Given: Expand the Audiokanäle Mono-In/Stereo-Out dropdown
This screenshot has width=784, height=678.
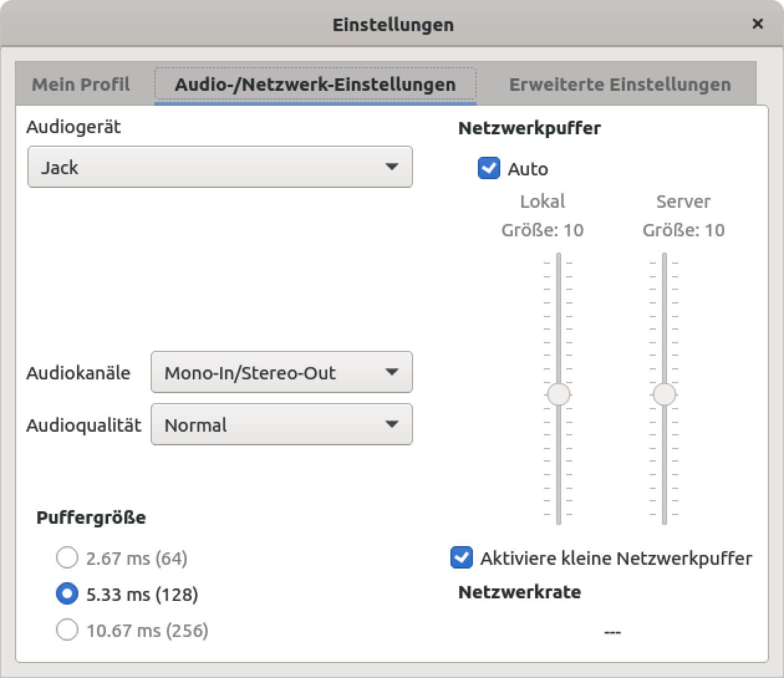Looking at the screenshot, I should point(281,373).
